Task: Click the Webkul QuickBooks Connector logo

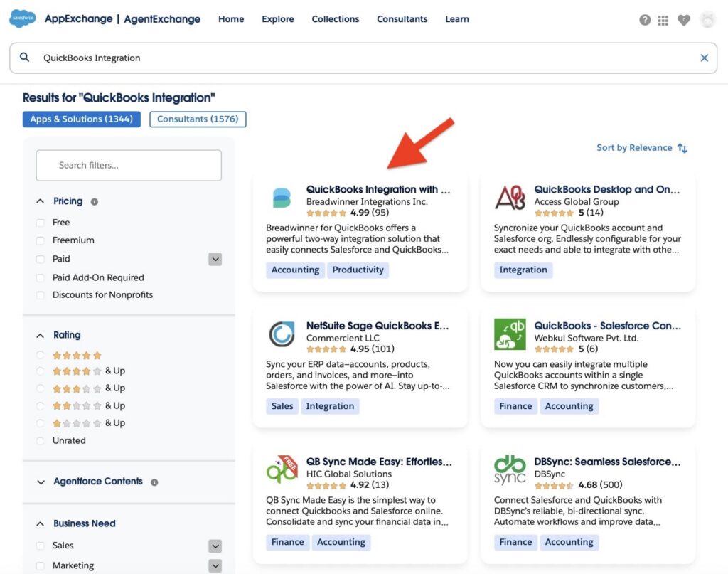Action: (x=509, y=334)
